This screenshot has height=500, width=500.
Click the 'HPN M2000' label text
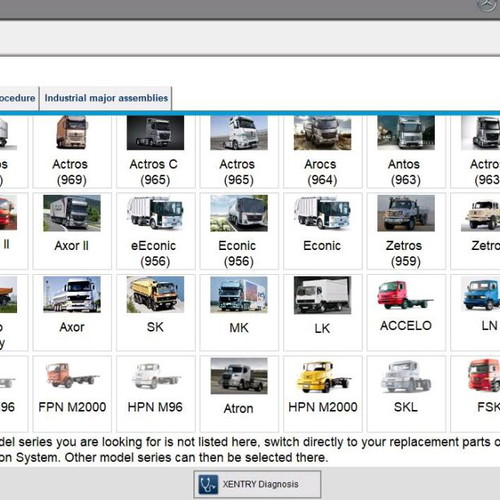323,407
